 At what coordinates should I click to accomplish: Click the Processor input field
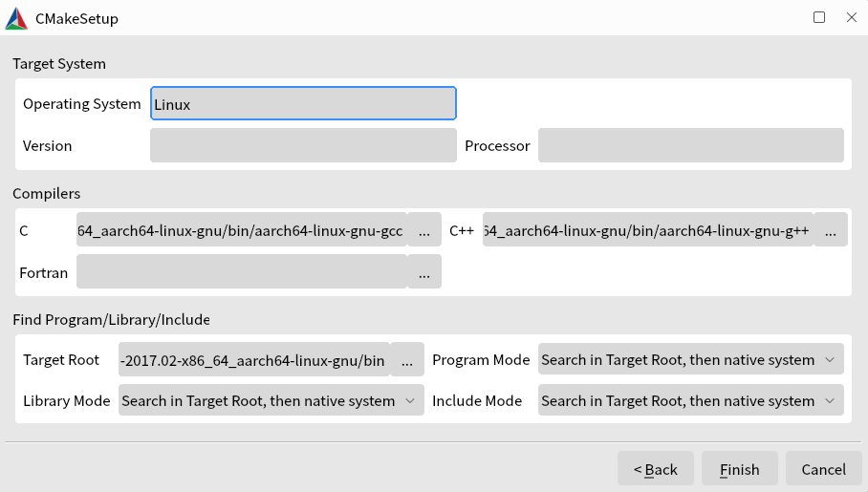pos(690,146)
